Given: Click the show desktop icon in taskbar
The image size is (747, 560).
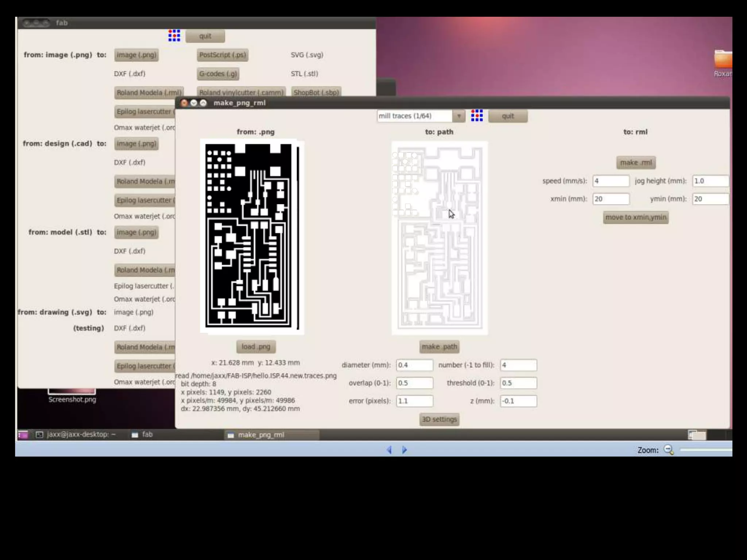Looking at the screenshot, I should click(x=23, y=435).
